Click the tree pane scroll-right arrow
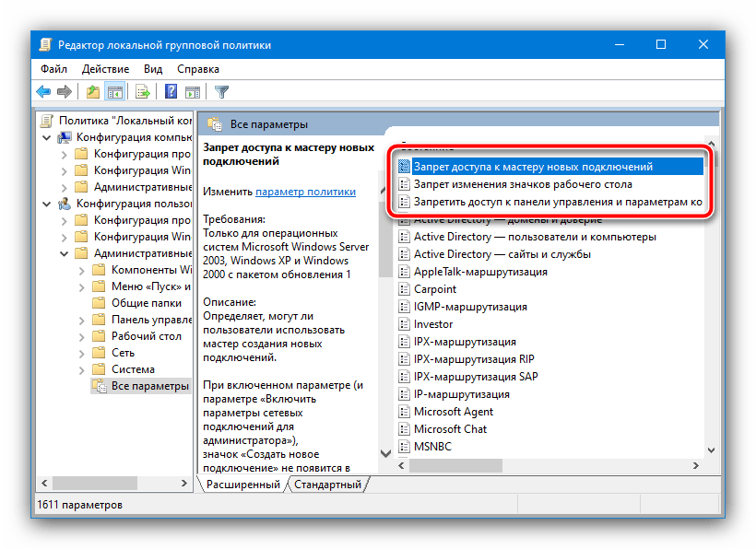 [x=184, y=483]
